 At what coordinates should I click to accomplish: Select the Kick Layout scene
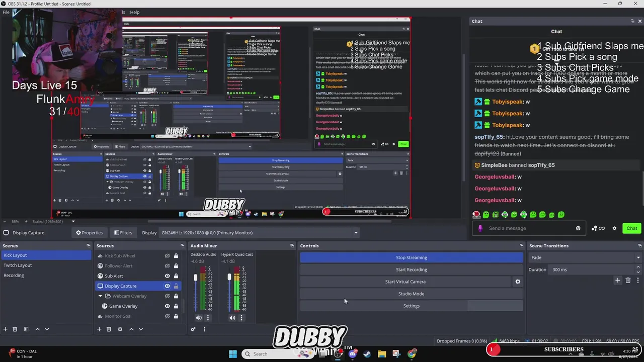tap(46, 255)
